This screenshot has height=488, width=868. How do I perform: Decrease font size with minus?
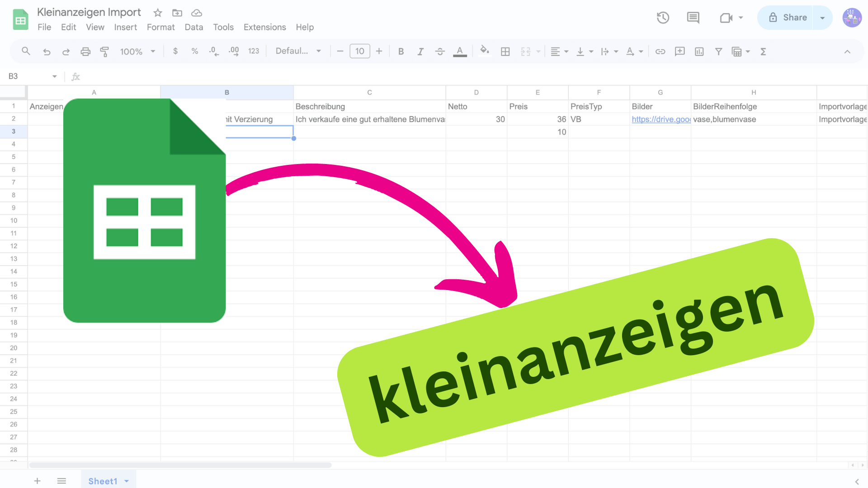340,52
